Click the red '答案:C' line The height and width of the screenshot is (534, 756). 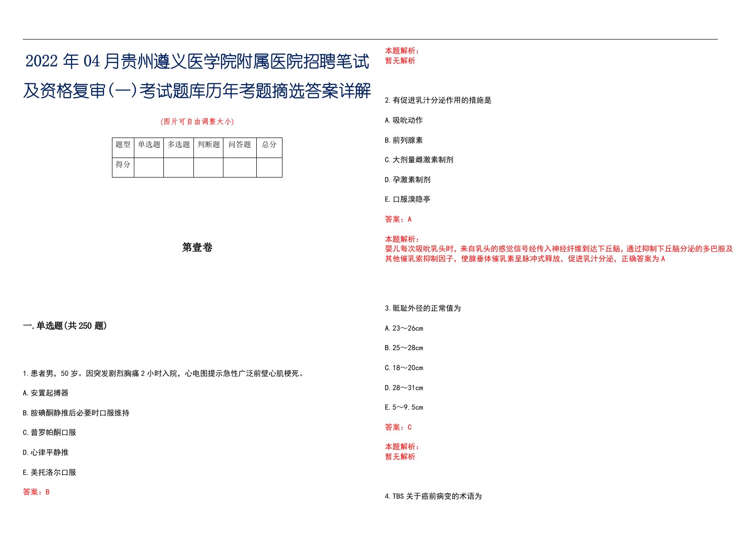coord(398,427)
